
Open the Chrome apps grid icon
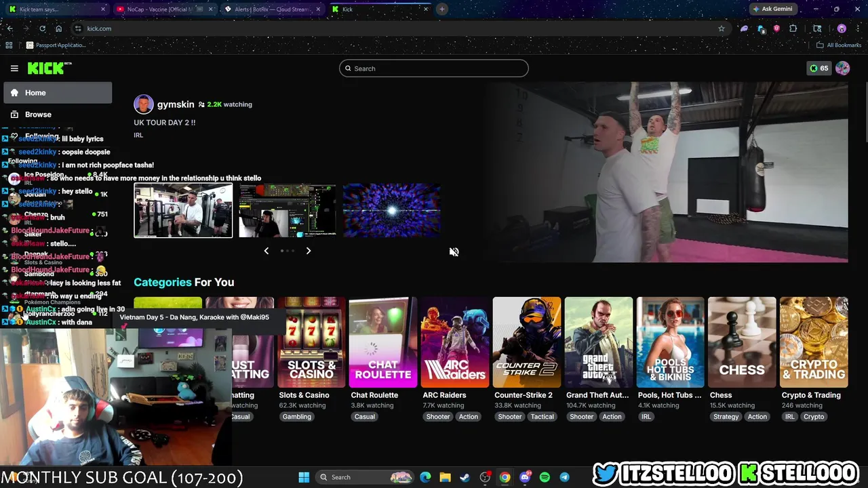click(x=9, y=45)
